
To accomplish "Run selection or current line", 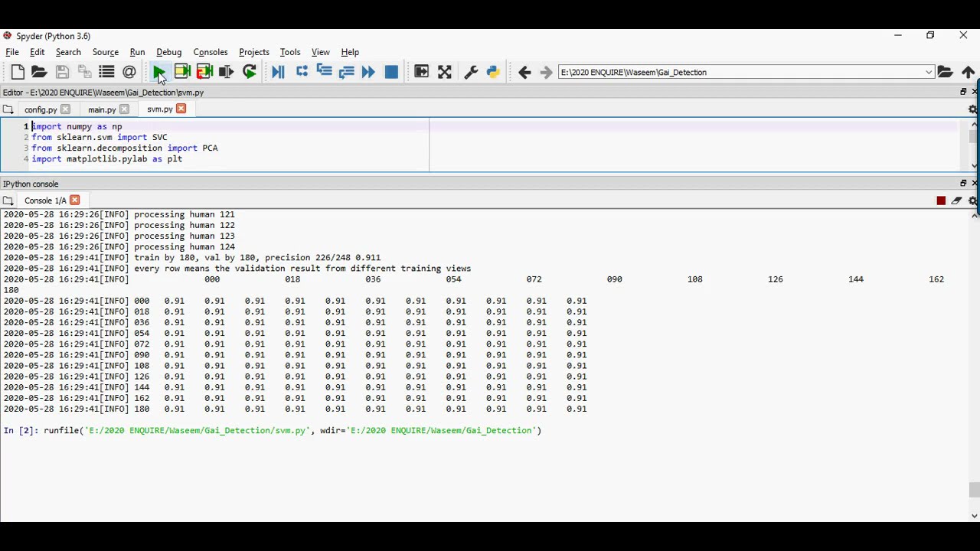I will tap(226, 72).
